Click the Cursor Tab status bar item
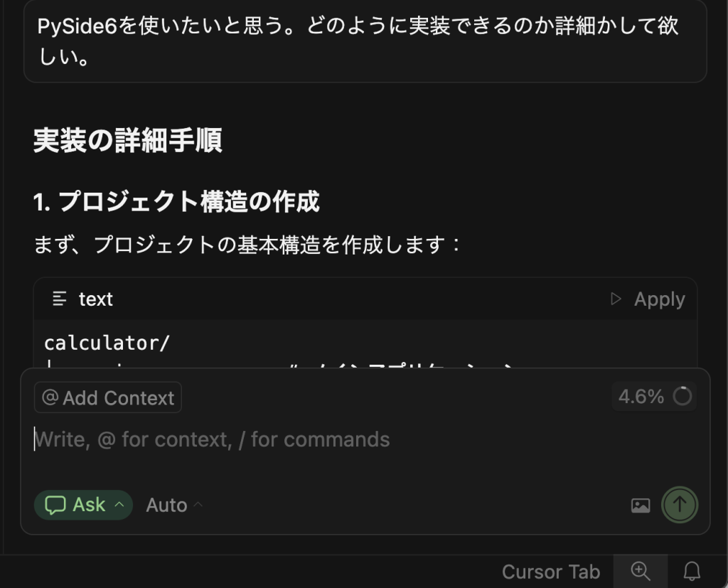Viewport: 728px width, 588px height. 550,571
